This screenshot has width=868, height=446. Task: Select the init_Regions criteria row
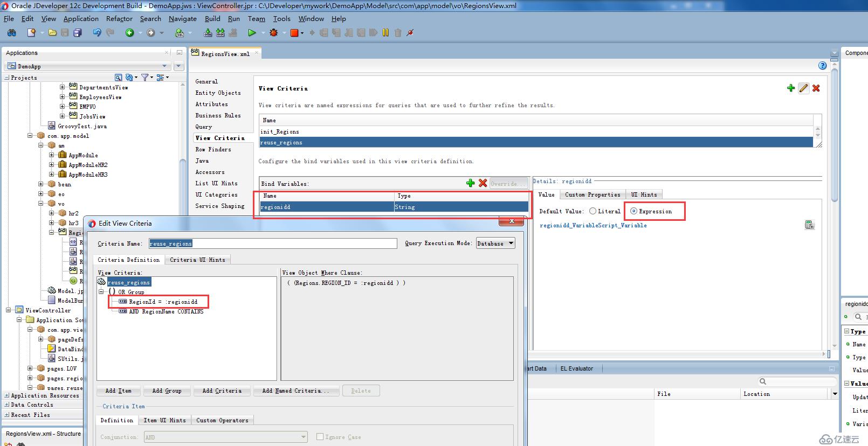536,131
